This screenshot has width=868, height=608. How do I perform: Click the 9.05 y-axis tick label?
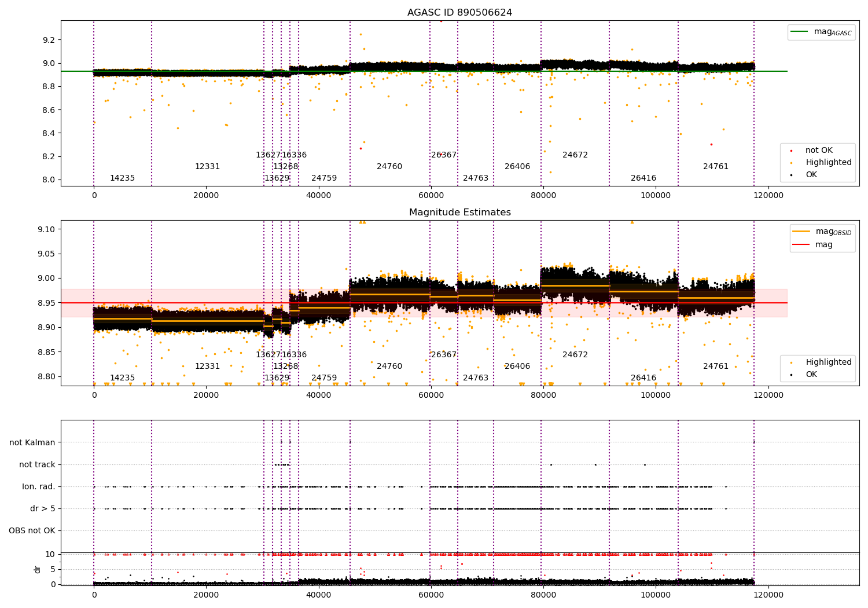[47, 254]
